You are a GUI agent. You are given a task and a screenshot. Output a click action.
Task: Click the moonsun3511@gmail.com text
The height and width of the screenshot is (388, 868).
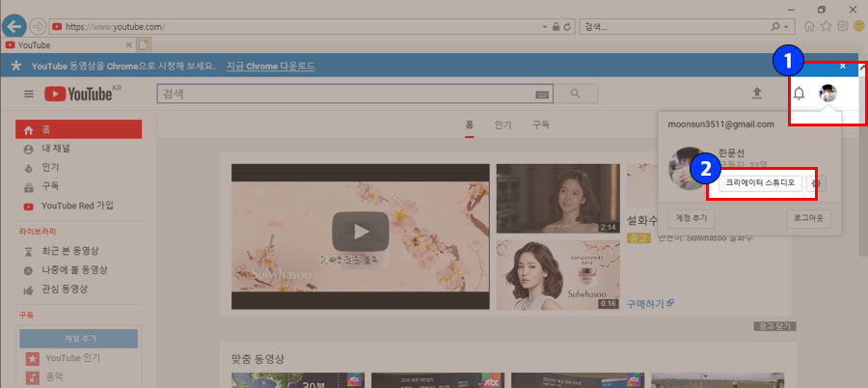[720, 125]
